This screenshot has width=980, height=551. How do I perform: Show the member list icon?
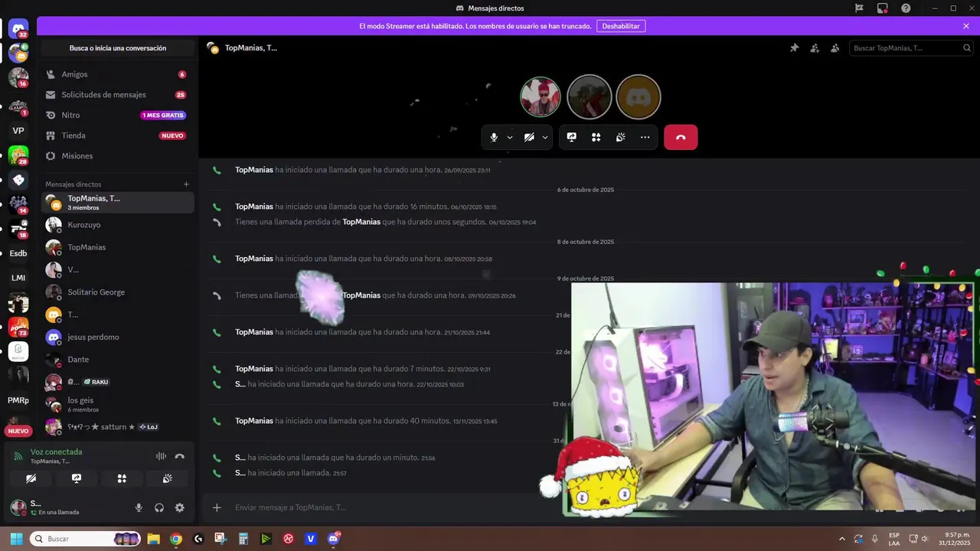pos(835,47)
